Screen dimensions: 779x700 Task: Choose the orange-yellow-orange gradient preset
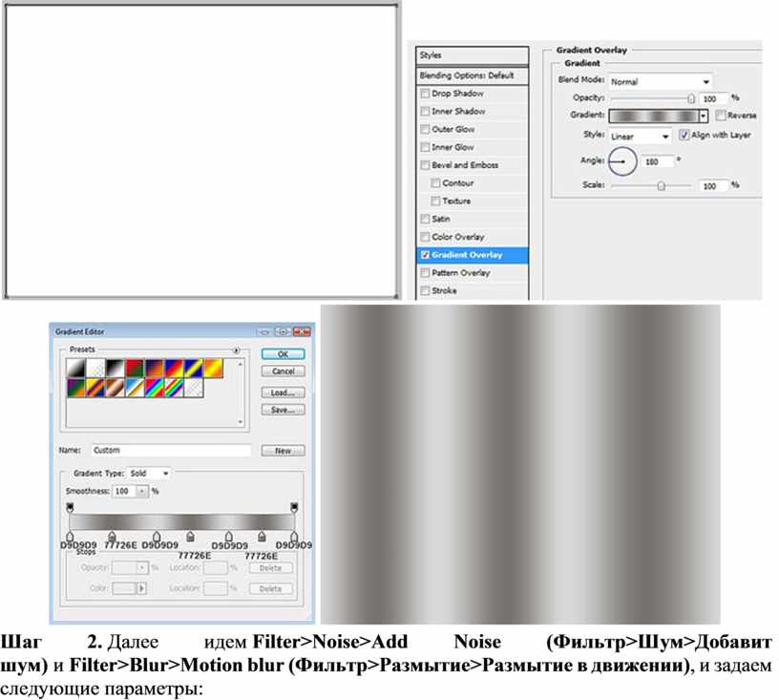click(x=213, y=368)
